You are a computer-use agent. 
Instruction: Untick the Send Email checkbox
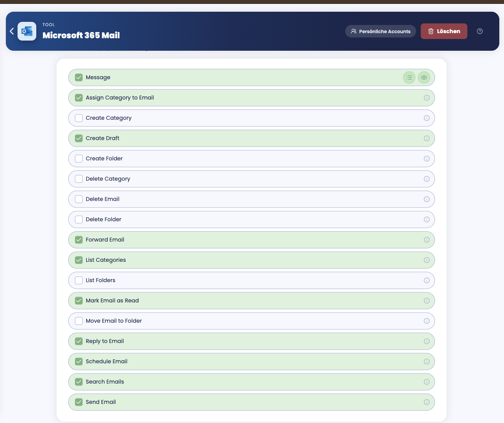pyautogui.click(x=79, y=402)
